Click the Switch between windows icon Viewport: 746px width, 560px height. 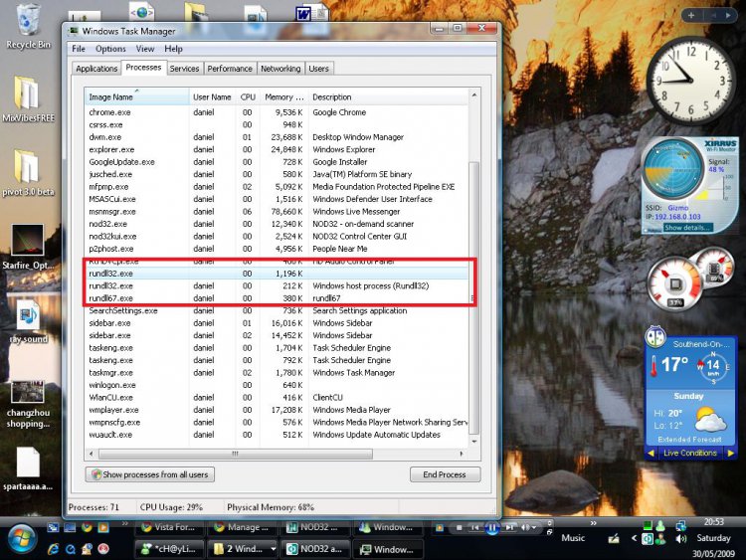54,527
